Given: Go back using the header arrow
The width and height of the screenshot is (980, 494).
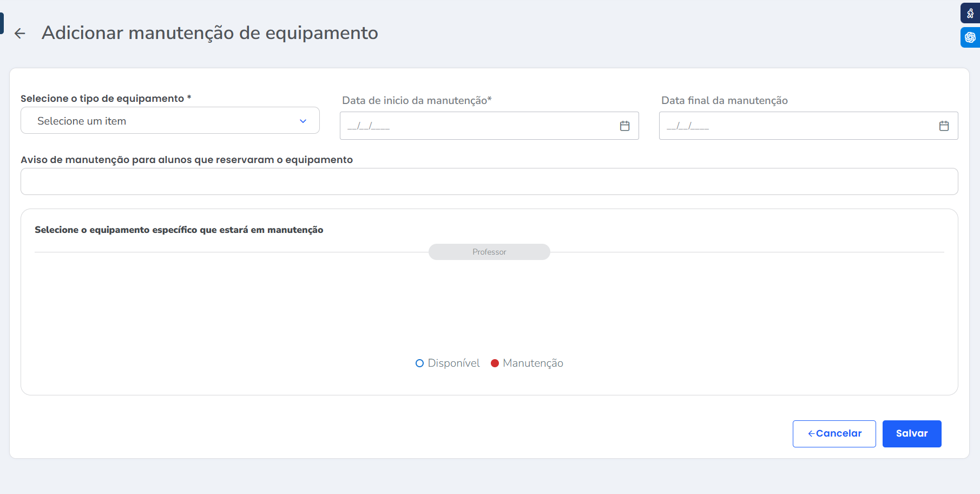Looking at the screenshot, I should tap(20, 34).
